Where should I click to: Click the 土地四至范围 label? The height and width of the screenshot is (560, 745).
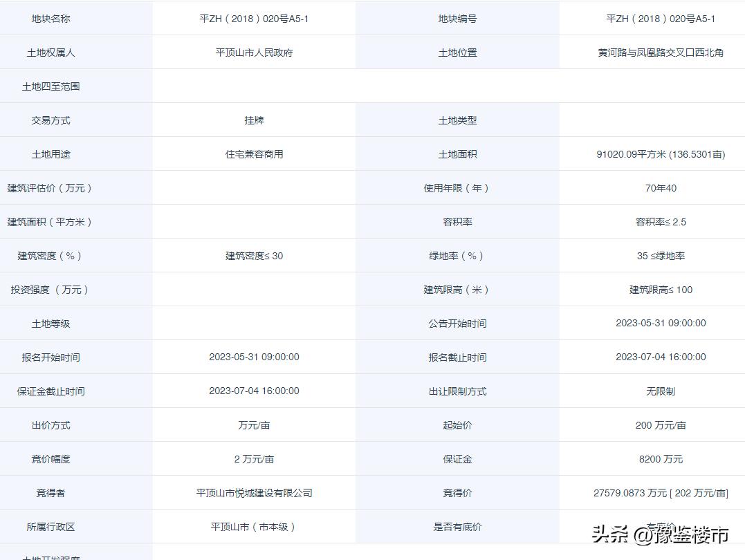click(x=50, y=86)
